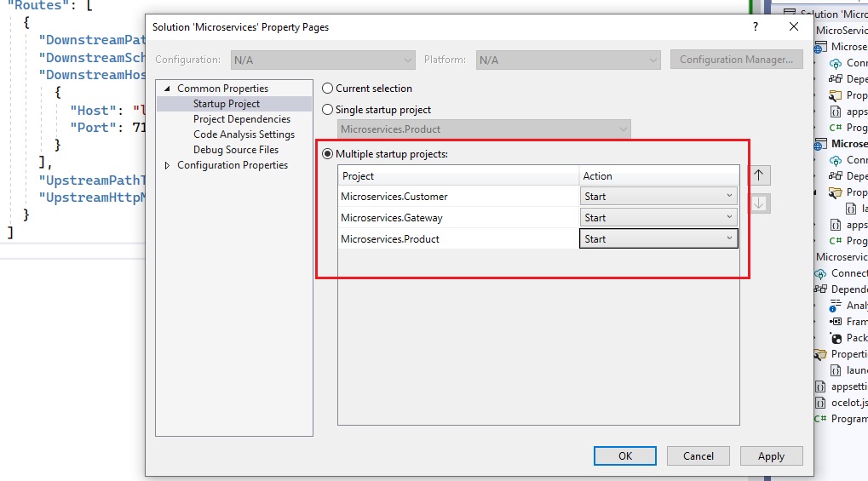Open the Configuration N/A dropdown
This screenshot has height=481, width=868.
[323, 60]
